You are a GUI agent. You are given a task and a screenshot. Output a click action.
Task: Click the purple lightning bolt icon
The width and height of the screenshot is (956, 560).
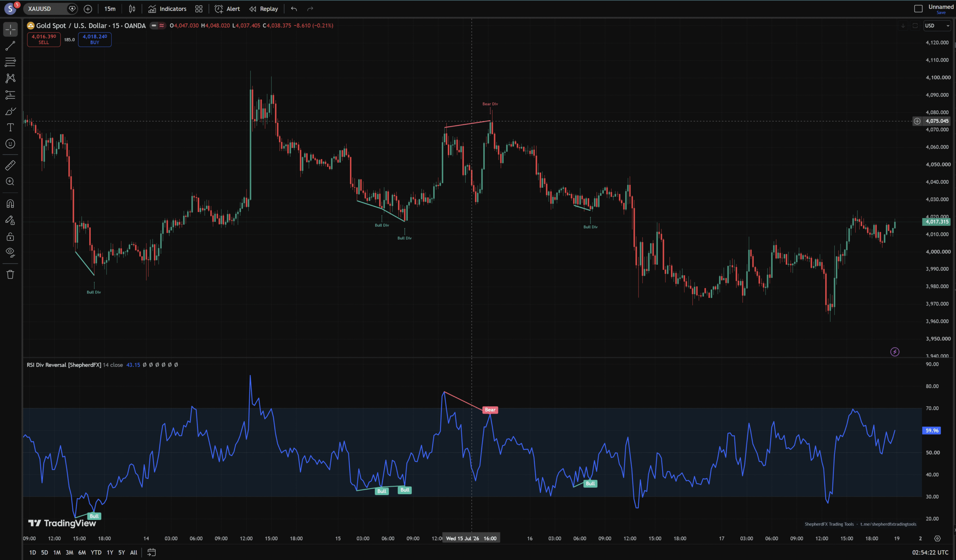coord(894,352)
